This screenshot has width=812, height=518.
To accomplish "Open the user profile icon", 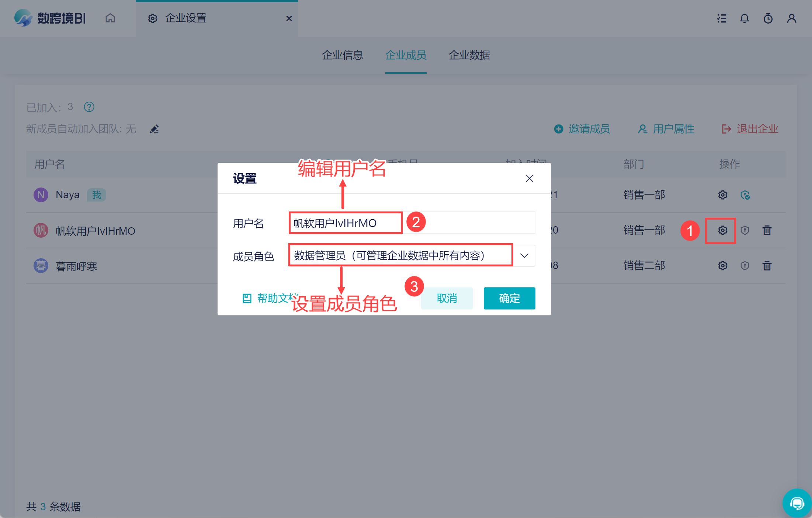I will click(x=791, y=18).
